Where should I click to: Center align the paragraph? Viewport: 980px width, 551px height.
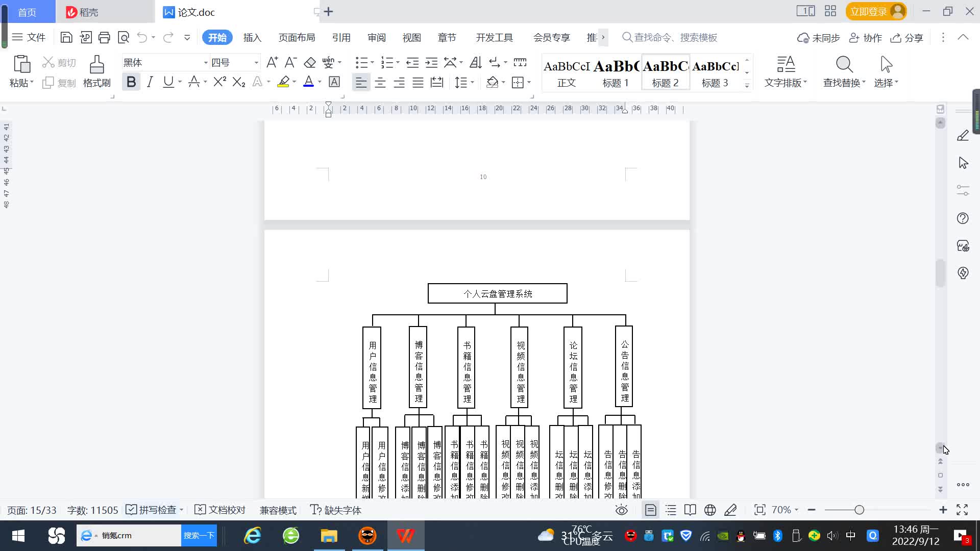(380, 82)
